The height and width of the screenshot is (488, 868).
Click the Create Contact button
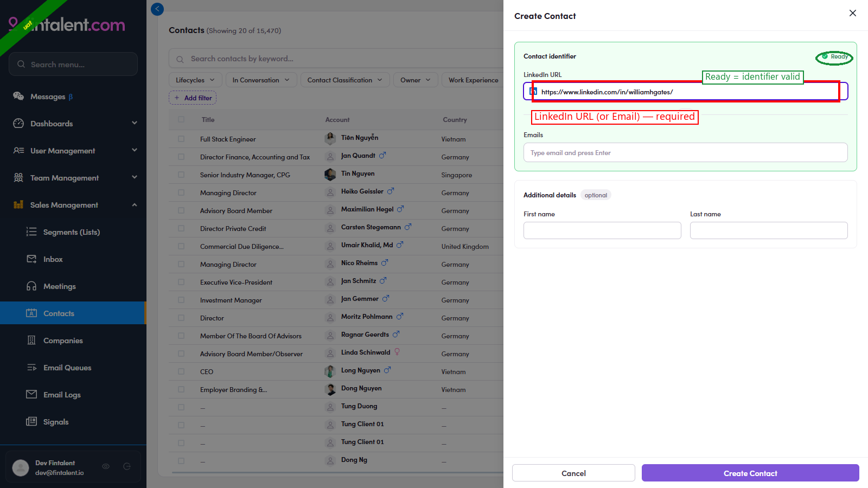(x=750, y=473)
